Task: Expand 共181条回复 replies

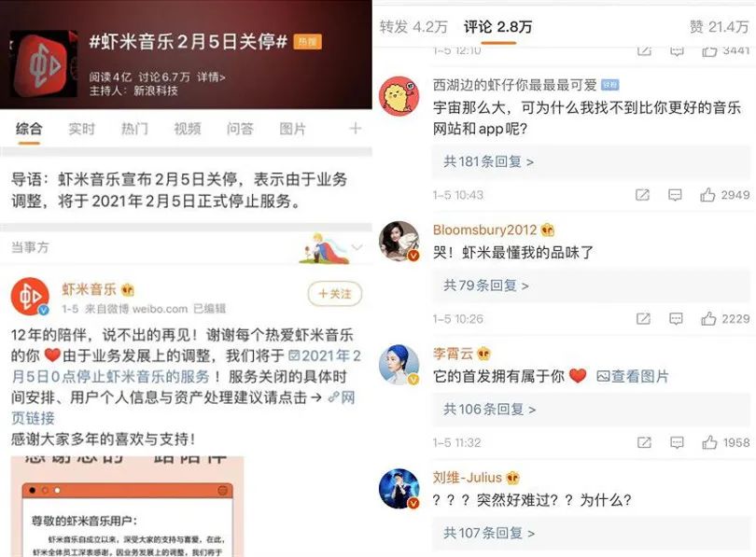Action: 488,161
